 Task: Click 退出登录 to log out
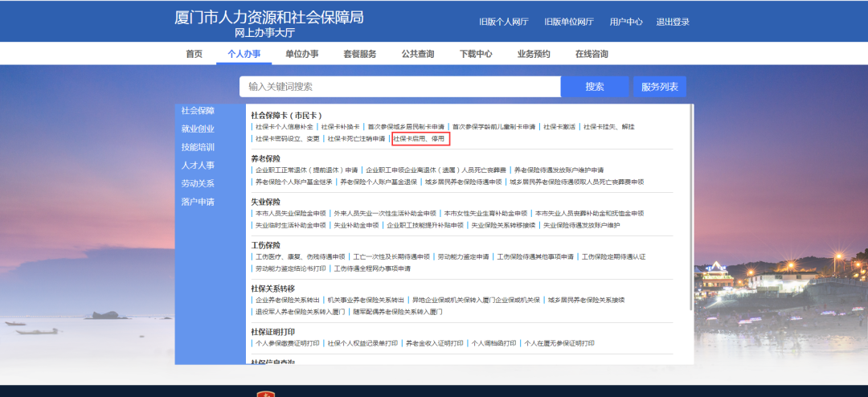pos(673,22)
